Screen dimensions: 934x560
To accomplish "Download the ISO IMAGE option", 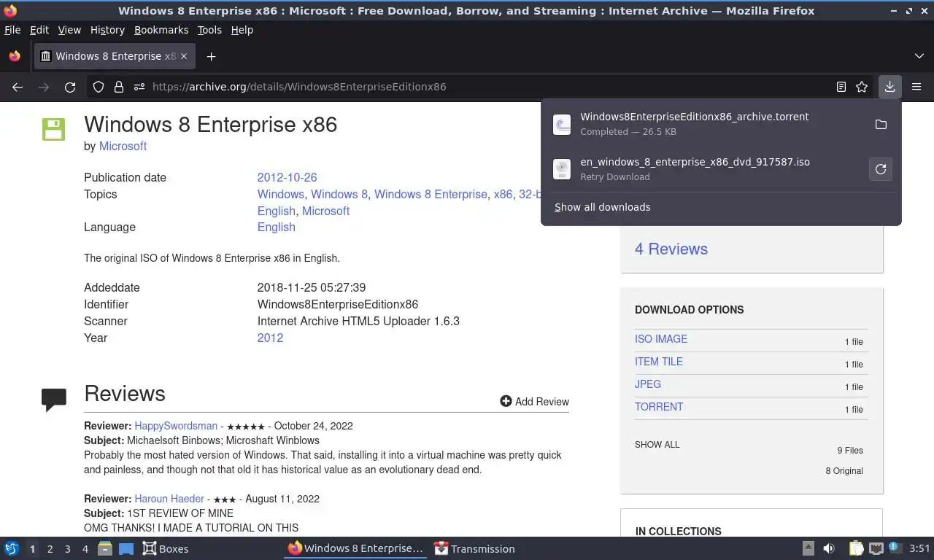I will pos(661,339).
